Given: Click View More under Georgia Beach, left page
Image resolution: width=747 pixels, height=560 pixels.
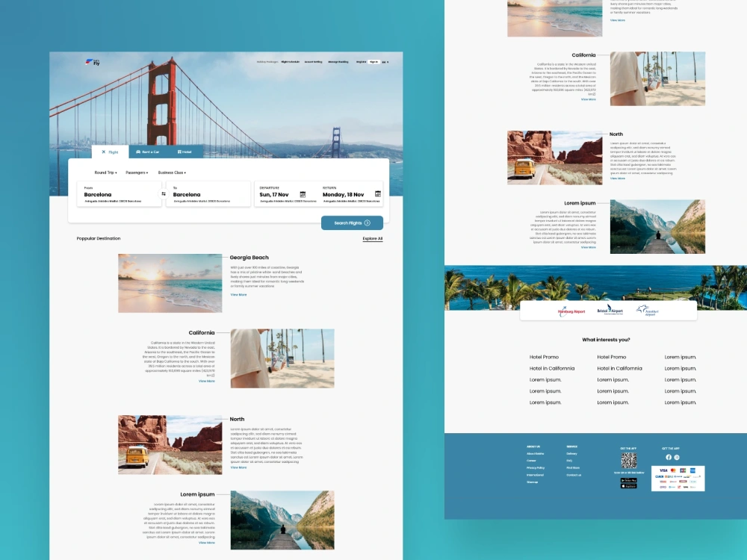Looking at the screenshot, I should tap(239, 295).
